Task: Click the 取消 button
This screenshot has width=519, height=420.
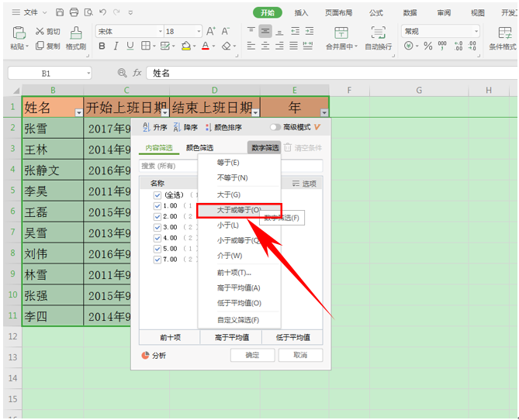Action: (x=300, y=355)
